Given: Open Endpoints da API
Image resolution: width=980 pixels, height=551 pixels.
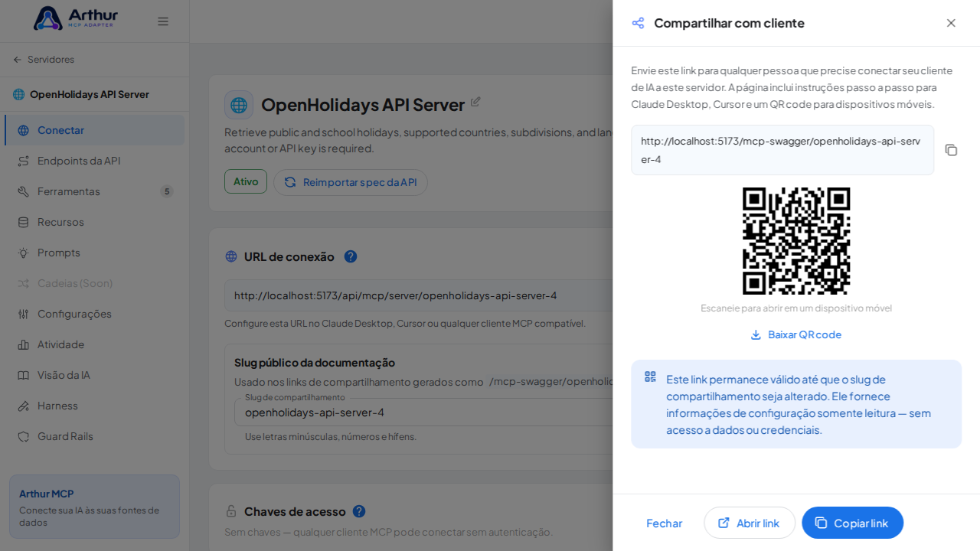Looking at the screenshot, I should (95, 161).
